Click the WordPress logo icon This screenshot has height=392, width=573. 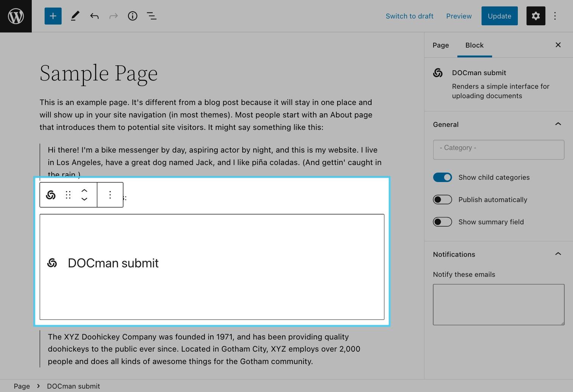point(16,16)
